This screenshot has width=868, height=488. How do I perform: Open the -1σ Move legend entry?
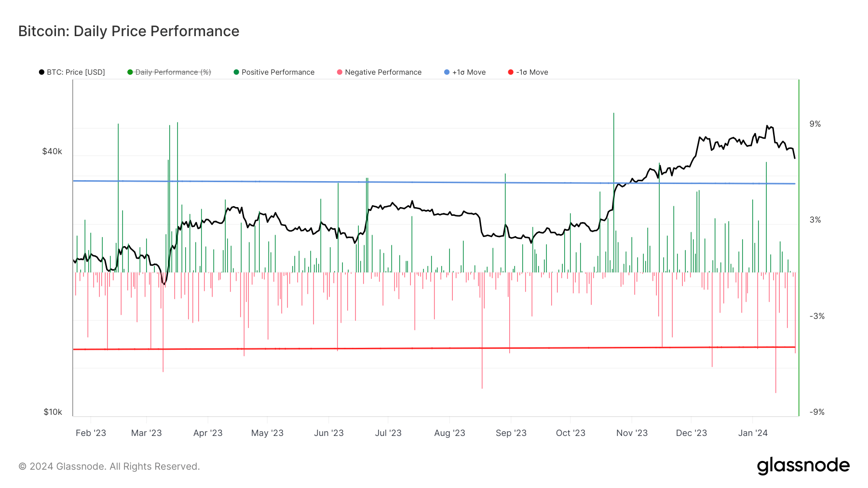click(x=532, y=72)
